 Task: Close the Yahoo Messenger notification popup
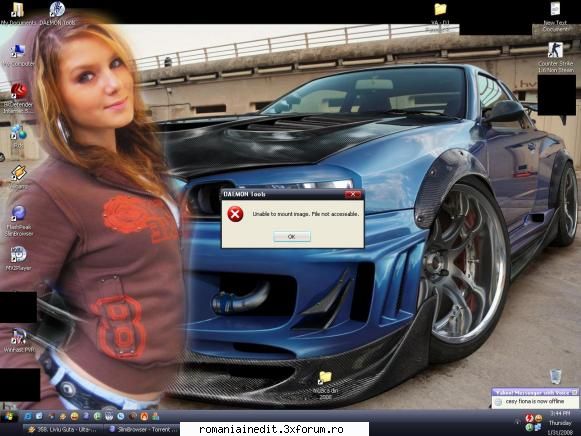click(575, 392)
